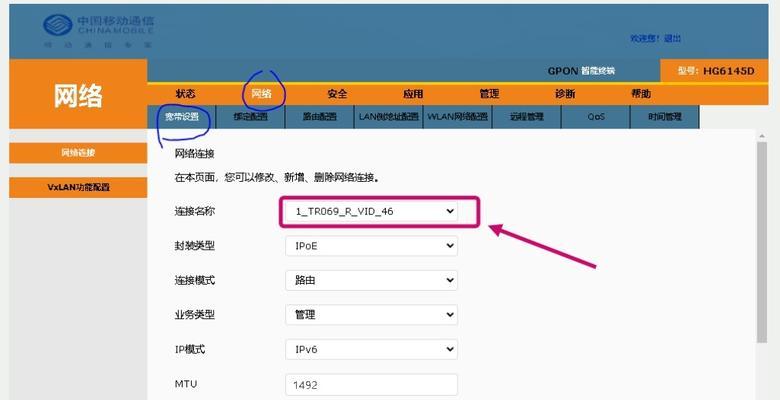Expand the 连接模式 dropdown showing 路由
The image size is (780, 400).
point(372,280)
